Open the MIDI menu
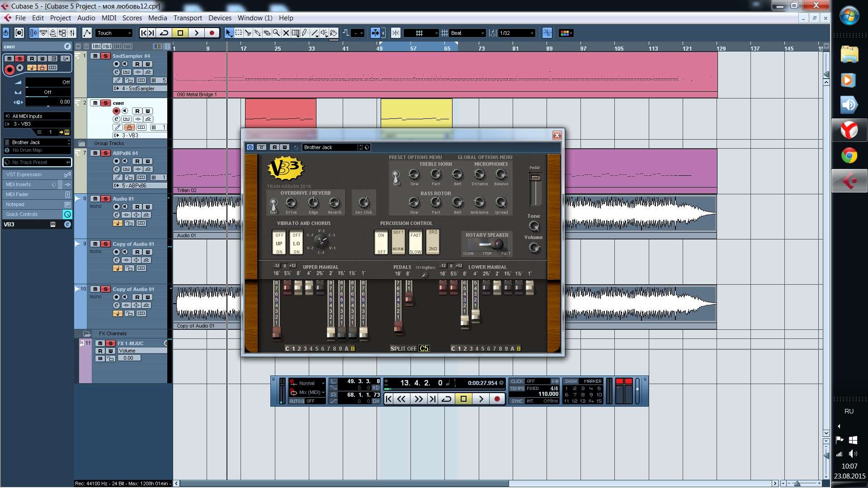This screenshot has width=868, height=488. (x=109, y=18)
